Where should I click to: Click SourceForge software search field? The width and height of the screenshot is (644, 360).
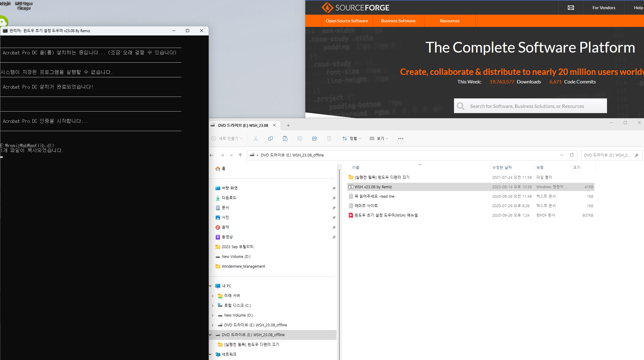tap(530, 106)
